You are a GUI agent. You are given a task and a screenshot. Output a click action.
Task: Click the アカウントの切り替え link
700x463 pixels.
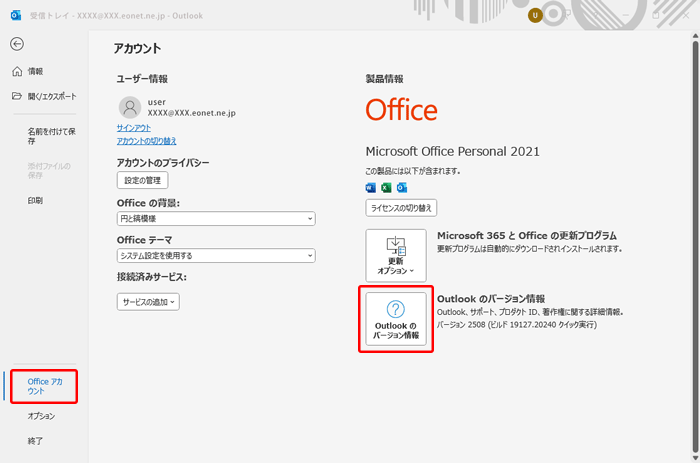[146, 141]
